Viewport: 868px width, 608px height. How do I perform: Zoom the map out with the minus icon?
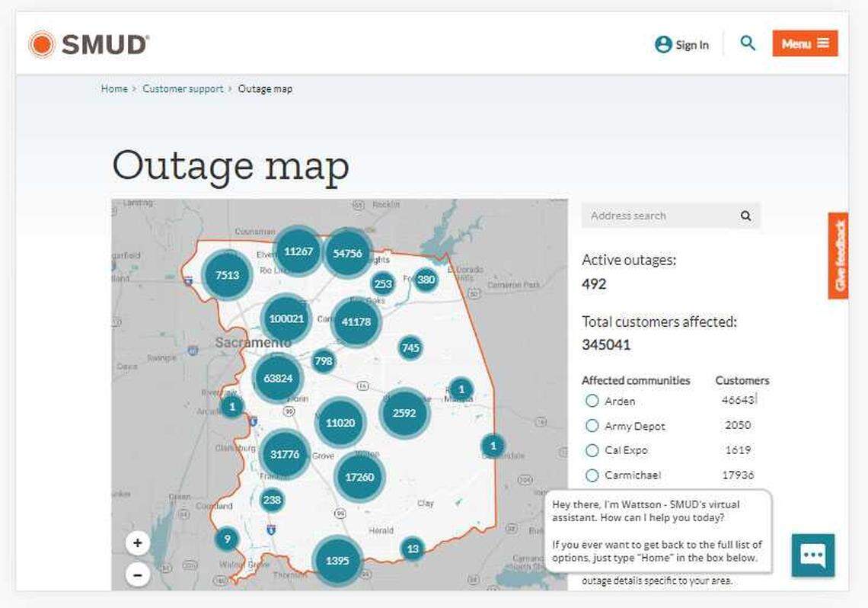(137, 574)
